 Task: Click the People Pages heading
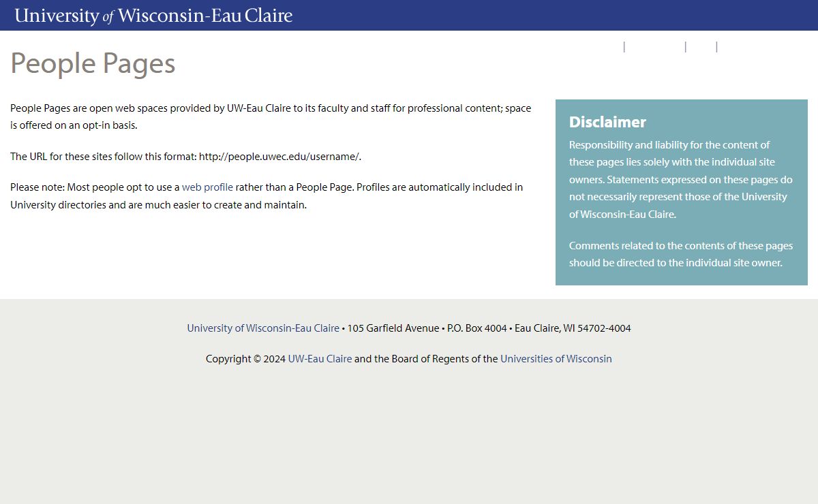click(93, 63)
